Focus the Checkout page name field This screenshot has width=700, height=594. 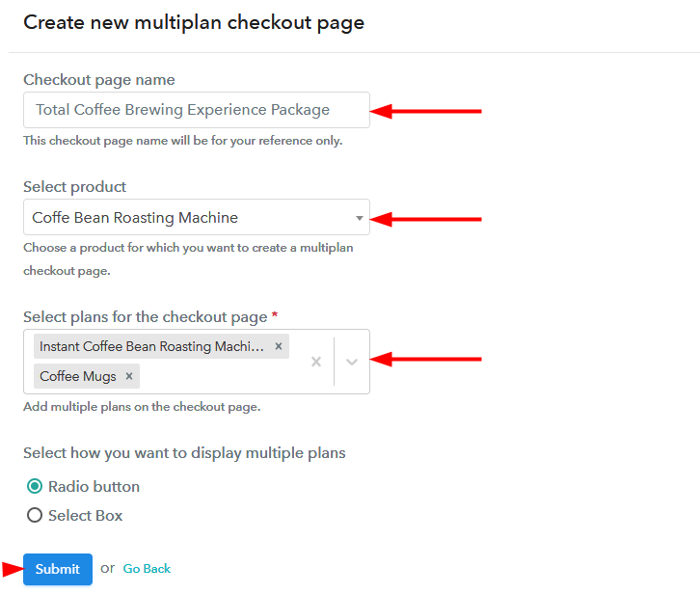tap(196, 110)
